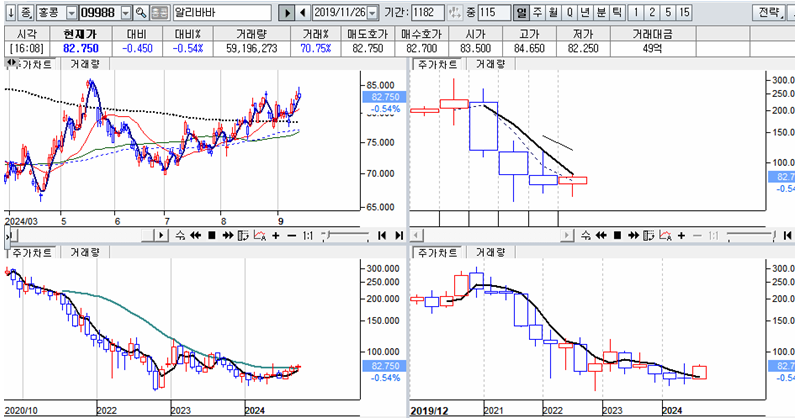Image resolution: width=797 pixels, height=420 pixels.
Task: Click the play arrow next to stock name
Action: click(x=288, y=13)
